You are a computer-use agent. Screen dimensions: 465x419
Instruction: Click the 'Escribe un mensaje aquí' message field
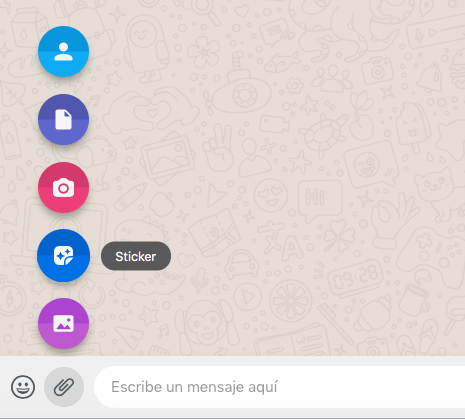(279, 387)
